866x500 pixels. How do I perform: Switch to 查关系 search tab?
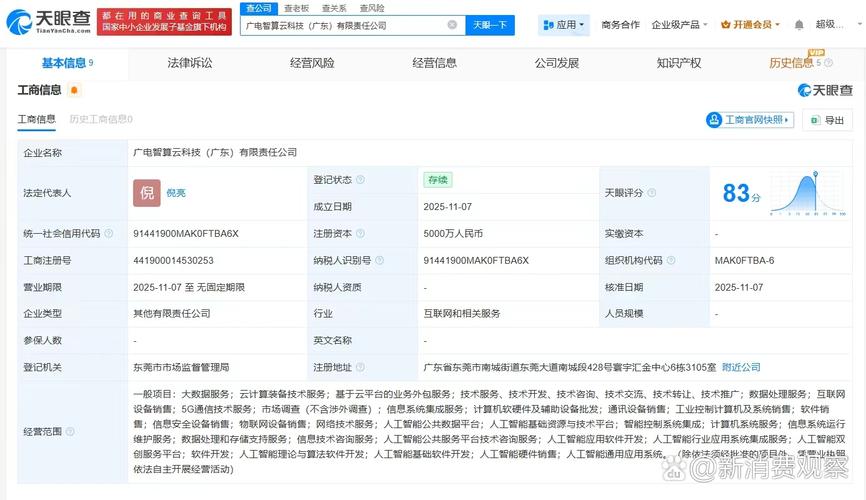coord(334,8)
